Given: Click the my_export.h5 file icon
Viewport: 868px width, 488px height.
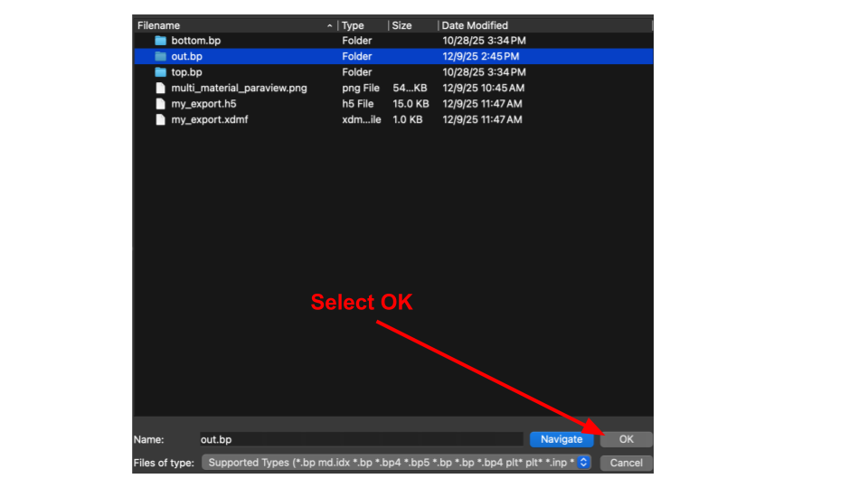Looking at the screenshot, I should point(161,103).
